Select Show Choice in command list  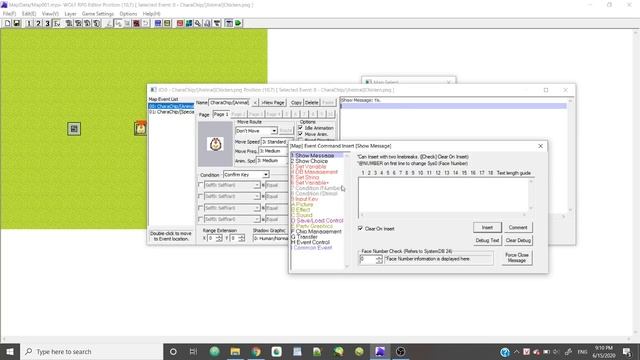click(x=311, y=161)
